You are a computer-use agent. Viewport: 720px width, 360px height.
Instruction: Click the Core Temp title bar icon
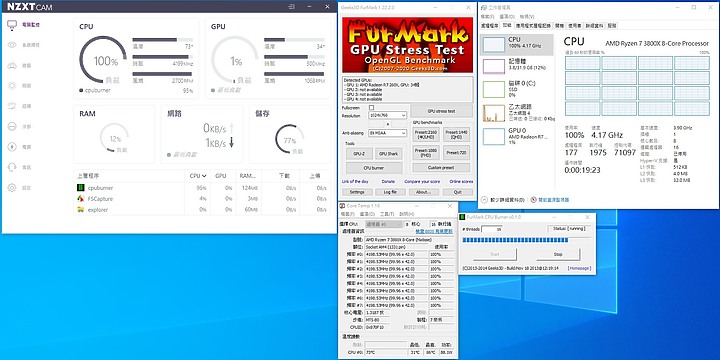coord(343,206)
